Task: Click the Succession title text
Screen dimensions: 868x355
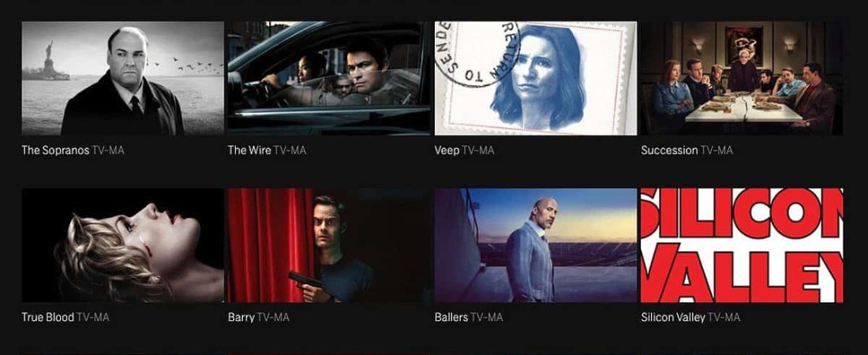Action: click(669, 150)
